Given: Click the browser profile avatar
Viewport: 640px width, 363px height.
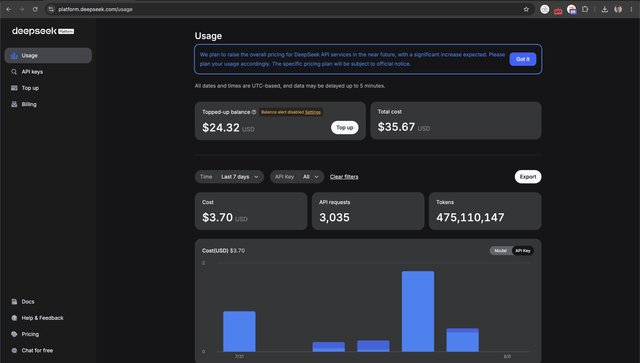Looking at the screenshot, I should point(618,9).
